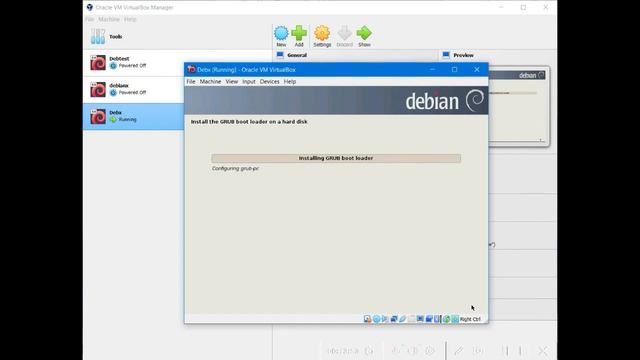Image resolution: width=640 pixels, height=360 pixels.
Task: Select the Tools icon in Manager sidebar
Action: click(x=98, y=36)
